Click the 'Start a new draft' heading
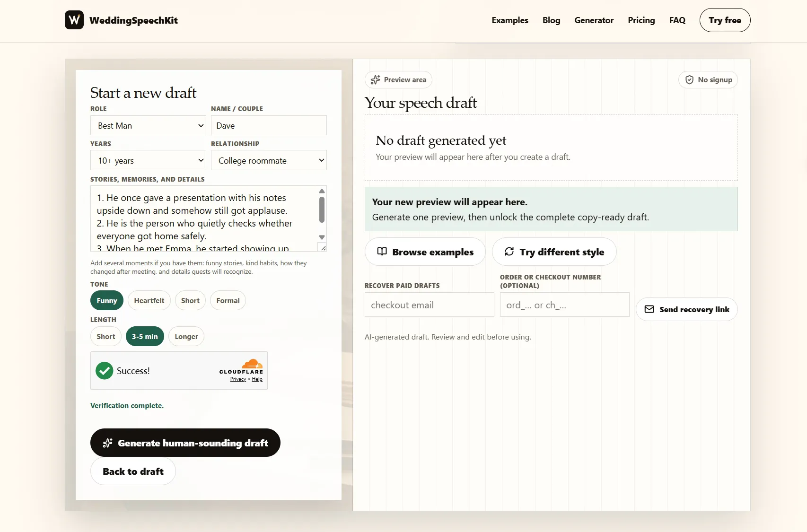 coord(143,93)
